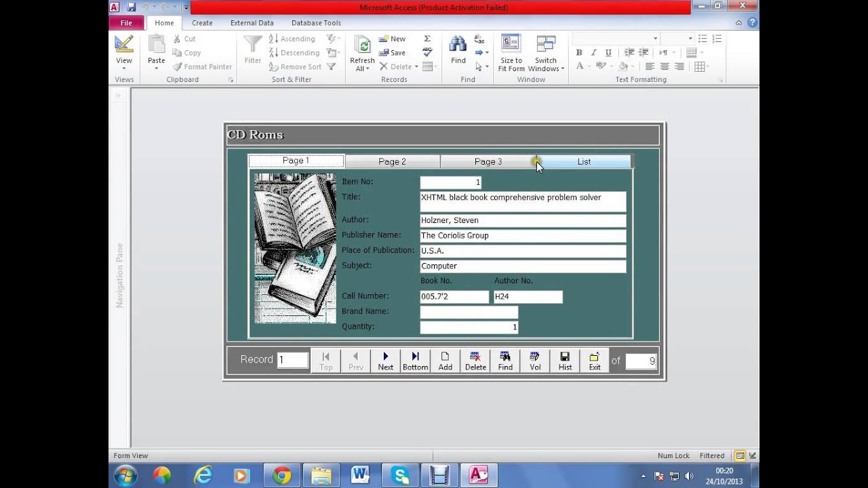Screen dimensions: 868x488
Task: Open Skype from the taskbar
Action: pos(399,476)
